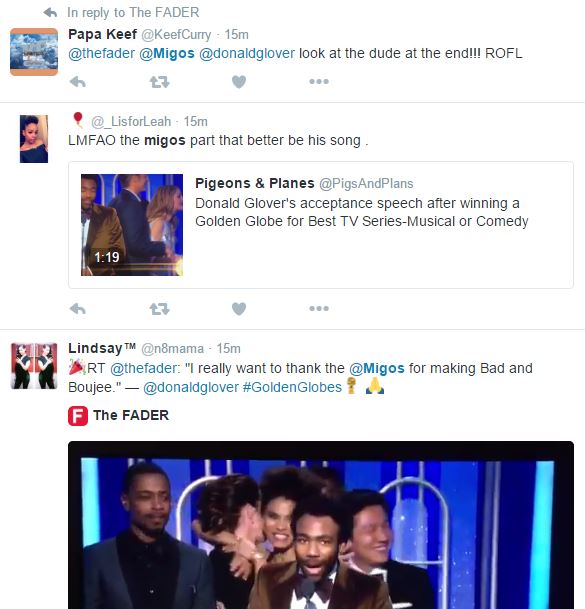Open the @n8mama handle link
Screen dimensions: 585x609
tap(172, 348)
